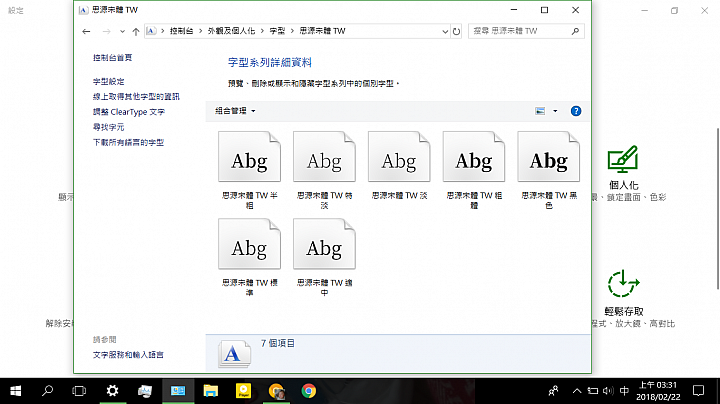
Task: Click the taskbar search icon
Action: click(47, 391)
